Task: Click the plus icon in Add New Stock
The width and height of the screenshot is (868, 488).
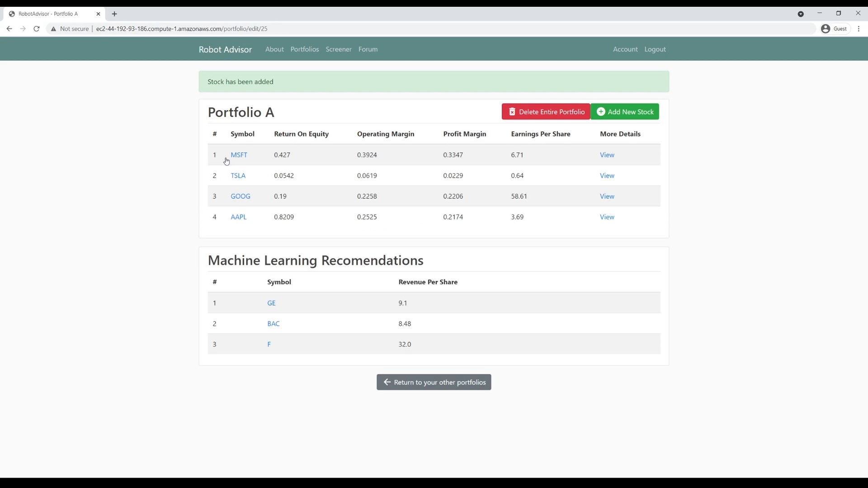Action: [x=601, y=112]
